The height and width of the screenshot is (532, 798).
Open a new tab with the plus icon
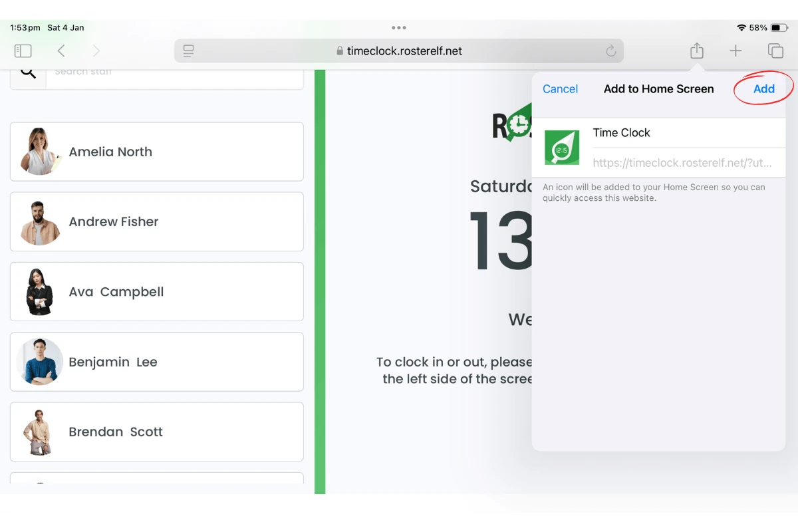click(x=735, y=51)
